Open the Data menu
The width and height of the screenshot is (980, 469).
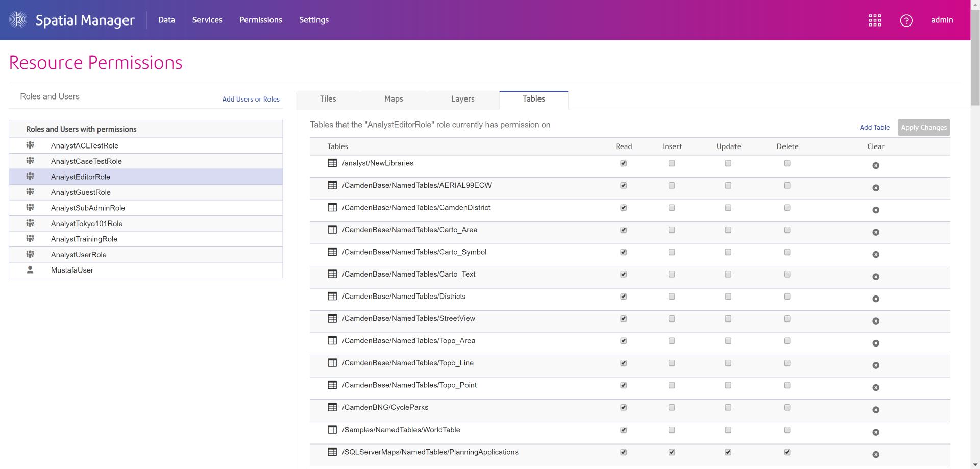pos(166,20)
